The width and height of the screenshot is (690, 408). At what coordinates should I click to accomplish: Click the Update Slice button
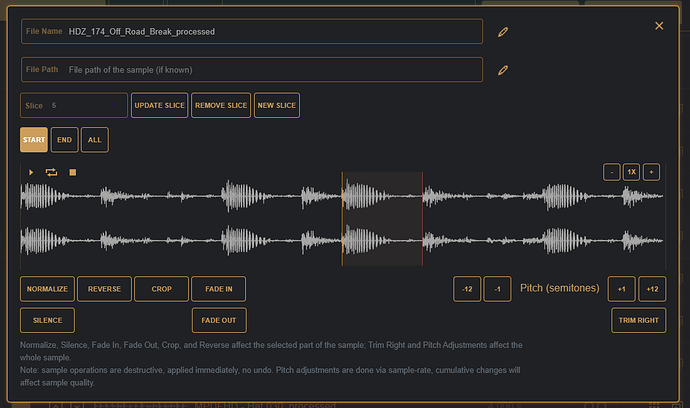pyautogui.click(x=158, y=105)
